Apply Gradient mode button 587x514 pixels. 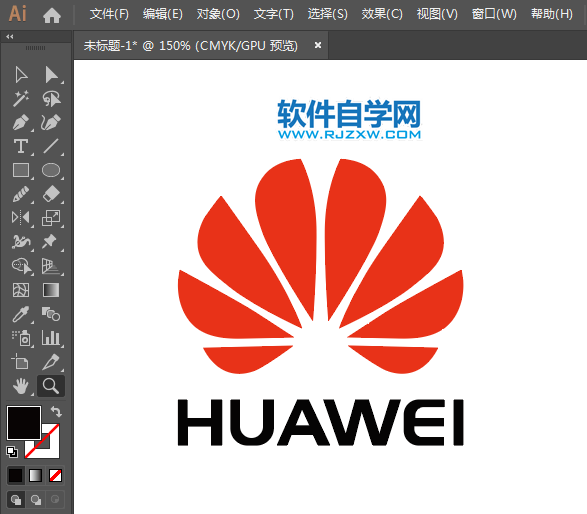[x=35, y=475]
